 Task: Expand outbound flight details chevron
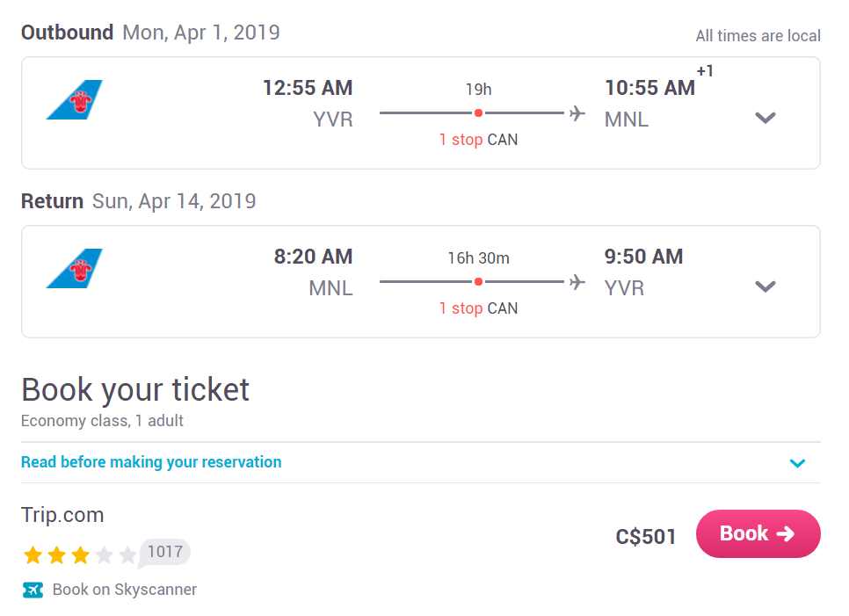pos(766,118)
